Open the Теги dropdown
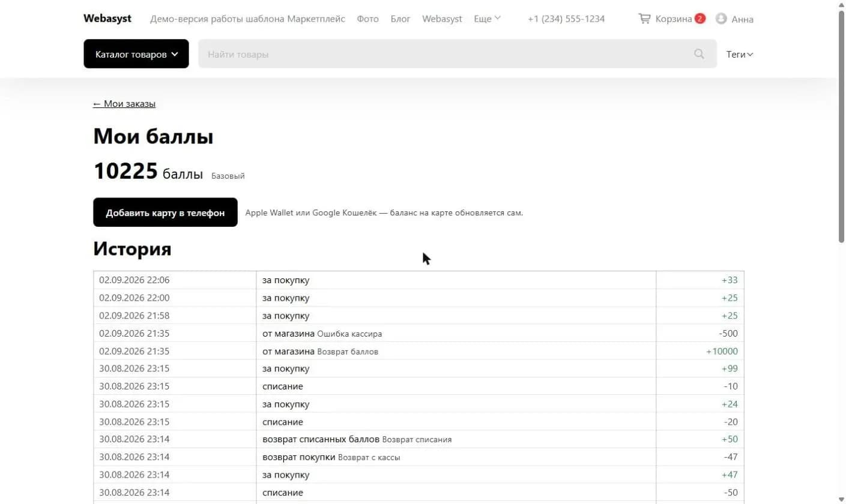The height and width of the screenshot is (504, 846). click(740, 54)
